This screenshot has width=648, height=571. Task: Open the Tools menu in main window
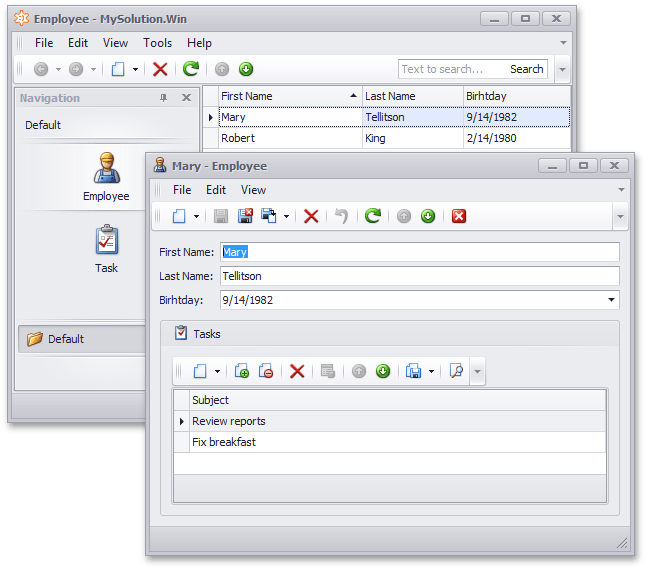(157, 43)
